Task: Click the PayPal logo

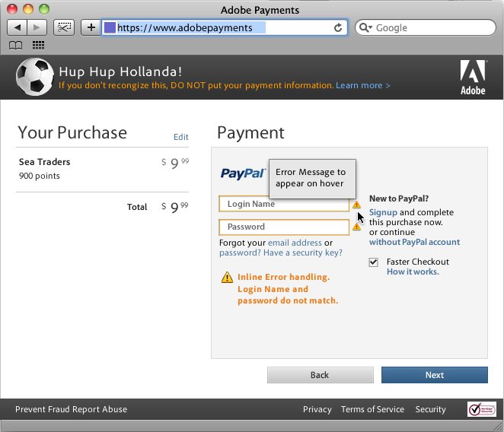Action: click(x=243, y=173)
